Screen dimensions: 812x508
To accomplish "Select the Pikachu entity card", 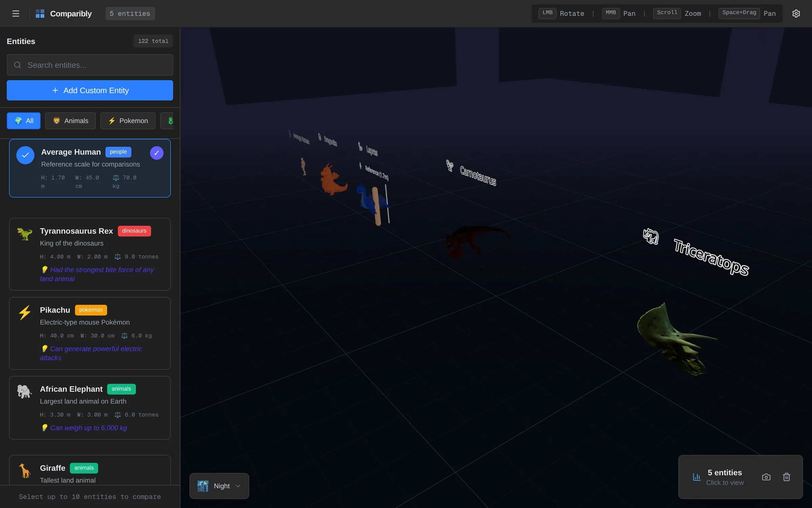I will [x=90, y=333].
